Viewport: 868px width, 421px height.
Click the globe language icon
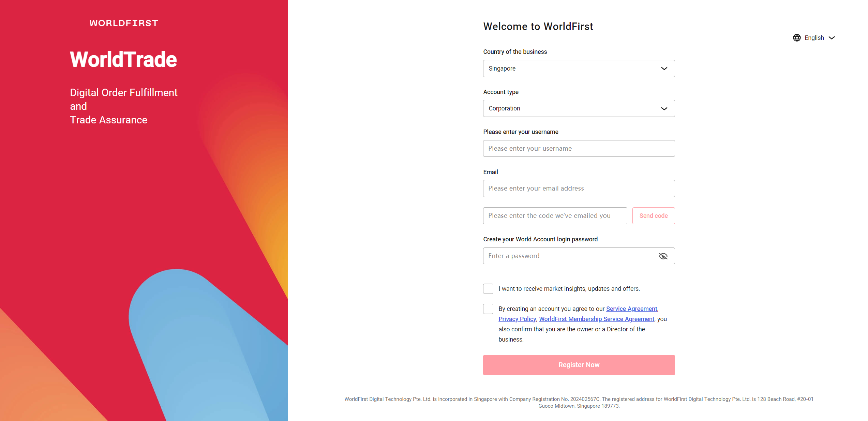point(797,37)
